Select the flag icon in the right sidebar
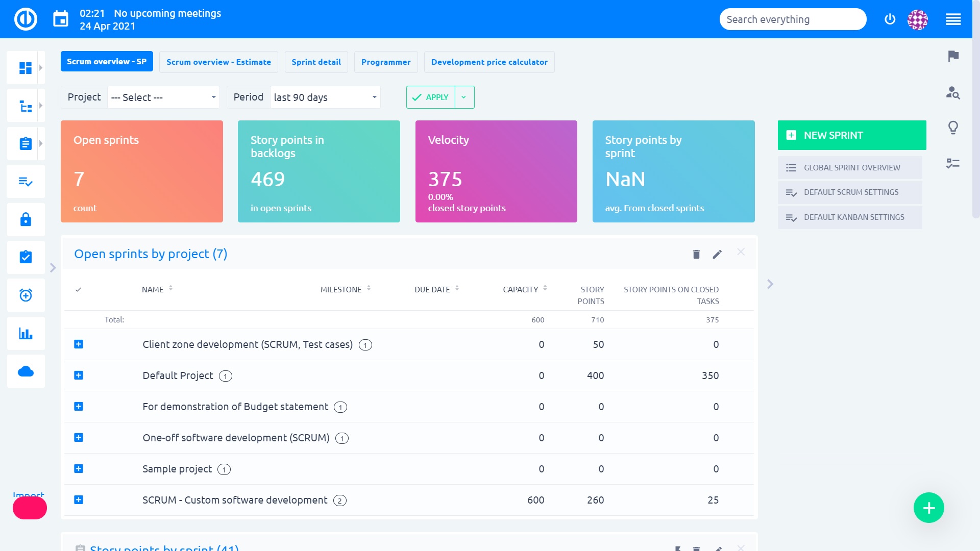 [x=952, y=57]
